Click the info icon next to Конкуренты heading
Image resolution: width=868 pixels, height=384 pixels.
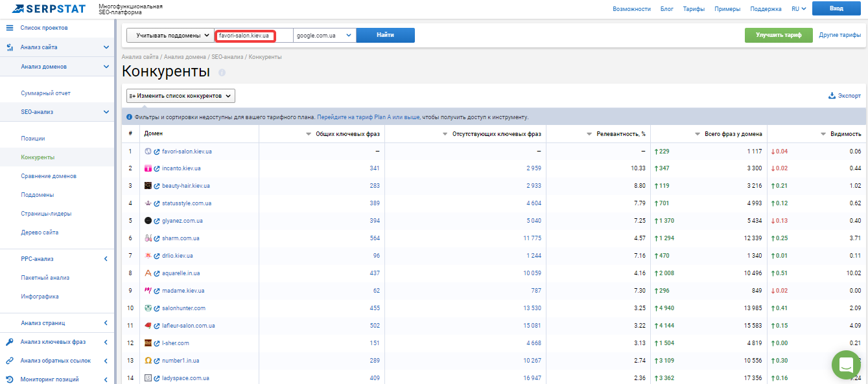(x=222, y=73)
